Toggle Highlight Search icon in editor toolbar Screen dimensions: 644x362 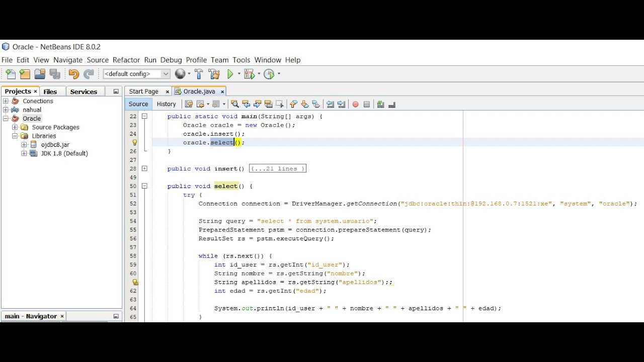(268, 104)
